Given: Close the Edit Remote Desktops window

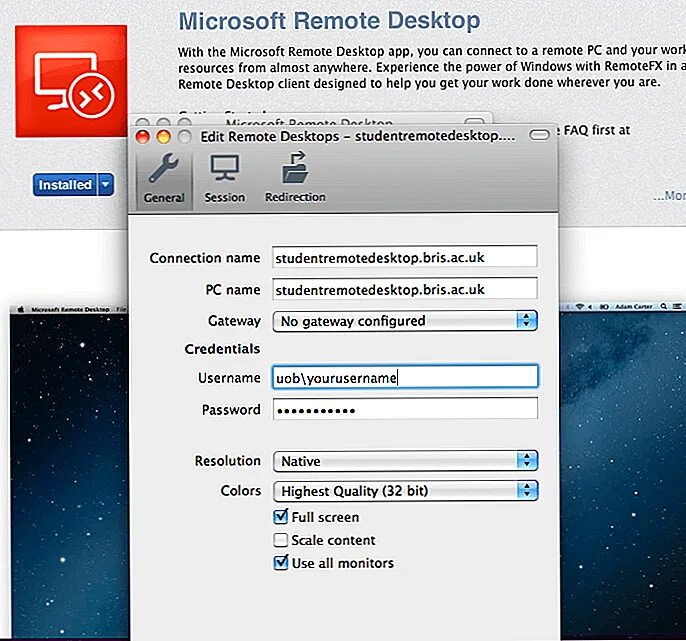Looking at the screenshot, I should (x=143, y=137).
